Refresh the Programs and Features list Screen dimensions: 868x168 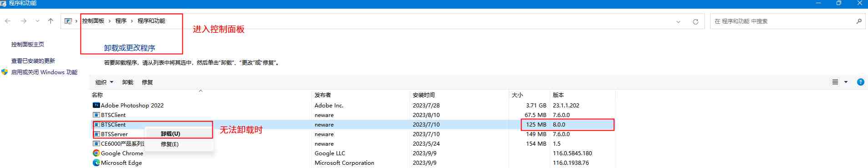point(695,21)
